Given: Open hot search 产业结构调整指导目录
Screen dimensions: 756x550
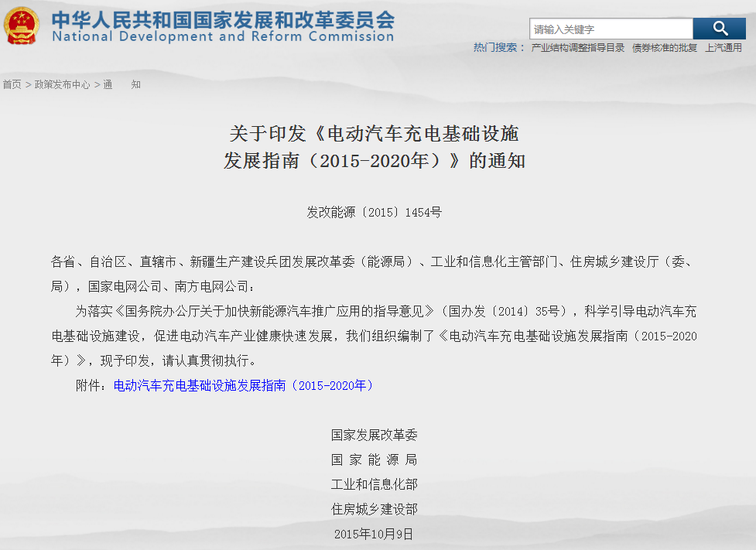Looking at the screenshot, I should [577, 48].
